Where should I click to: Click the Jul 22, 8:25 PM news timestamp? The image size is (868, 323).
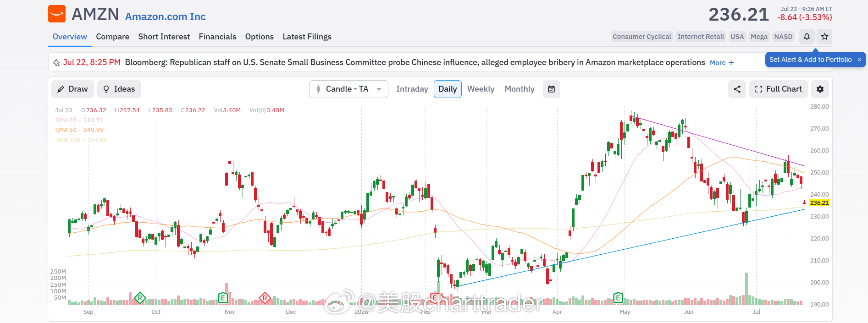tap(92, 62)
